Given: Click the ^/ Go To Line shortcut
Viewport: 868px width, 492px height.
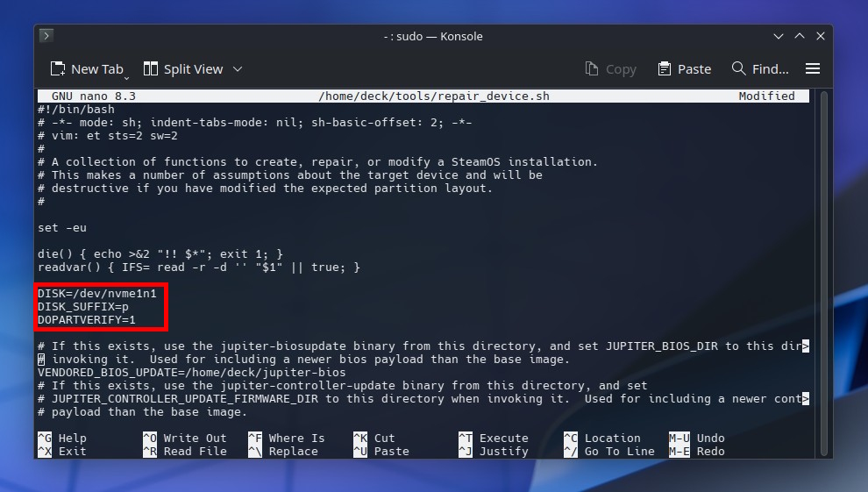Looking at the screenshot, I should pyautogui.click(x=609, y=451).
